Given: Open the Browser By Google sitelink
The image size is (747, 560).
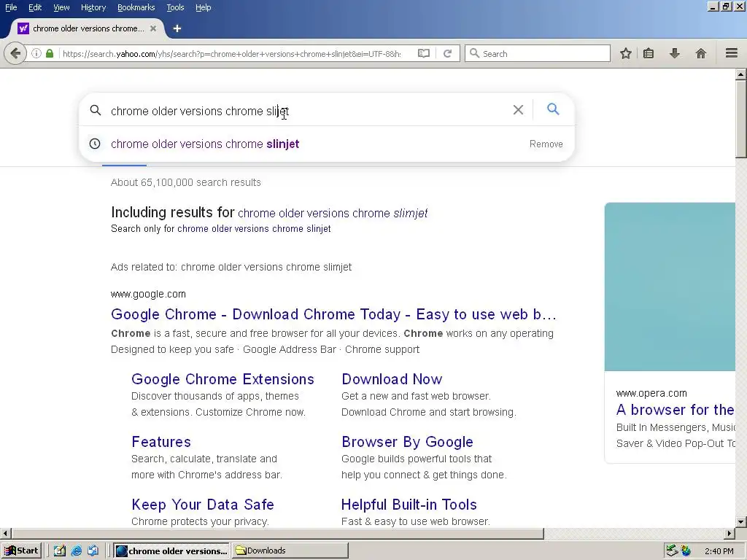Looking at the screenshot, I should point(407,442).
